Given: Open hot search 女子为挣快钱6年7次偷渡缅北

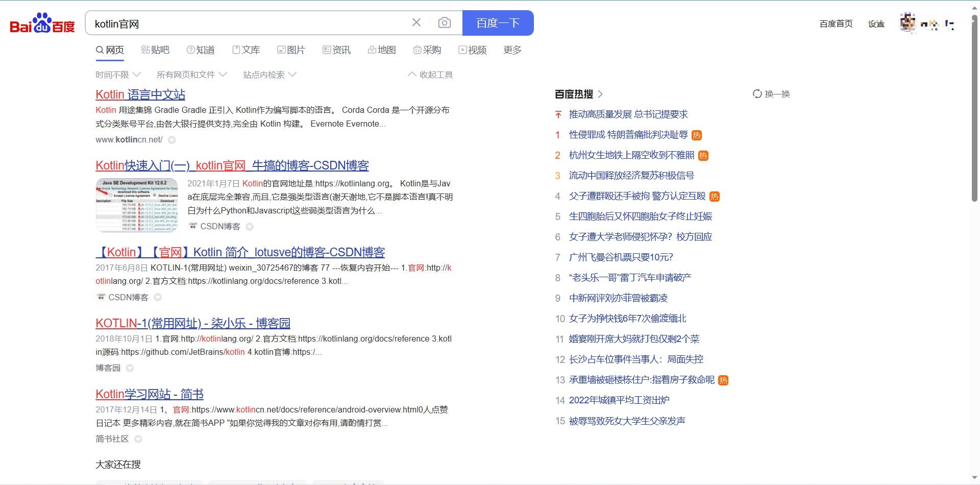Looking at the screenshot, I should click(628, 319).
